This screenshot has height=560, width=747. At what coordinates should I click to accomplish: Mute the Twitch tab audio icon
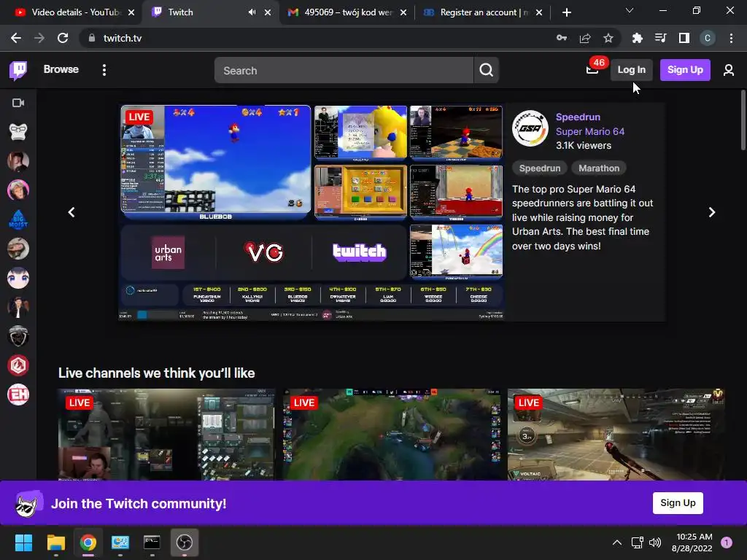(x=252, y=12)
